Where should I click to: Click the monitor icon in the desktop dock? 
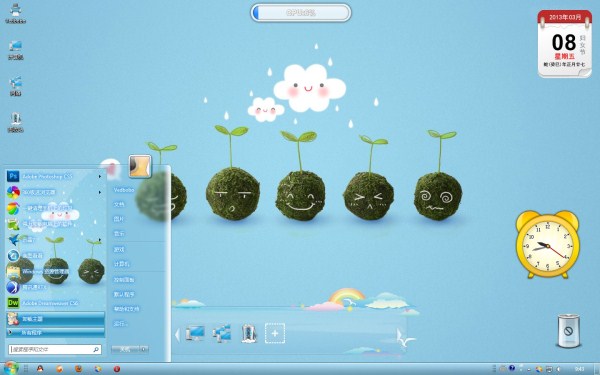195,333
